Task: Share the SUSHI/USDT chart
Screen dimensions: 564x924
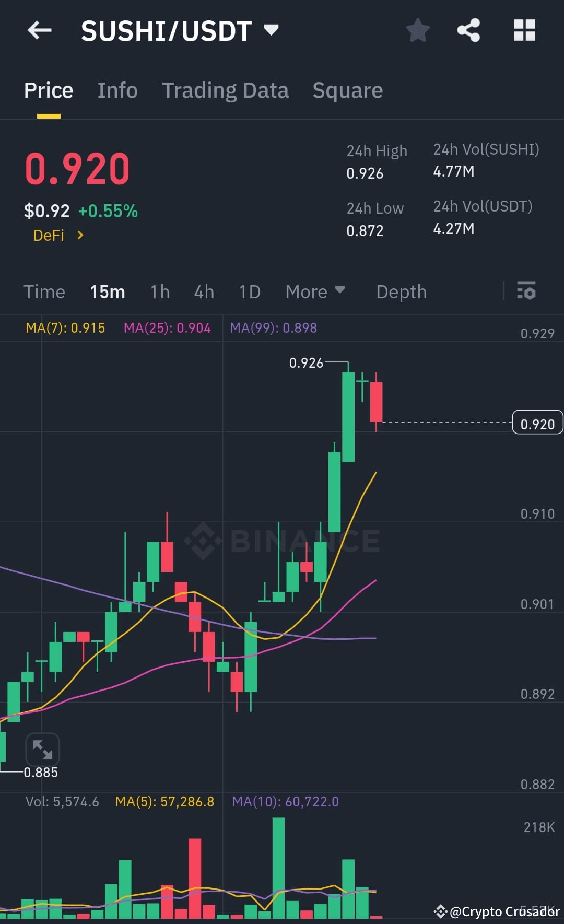Action: click(x=468, y=30)
